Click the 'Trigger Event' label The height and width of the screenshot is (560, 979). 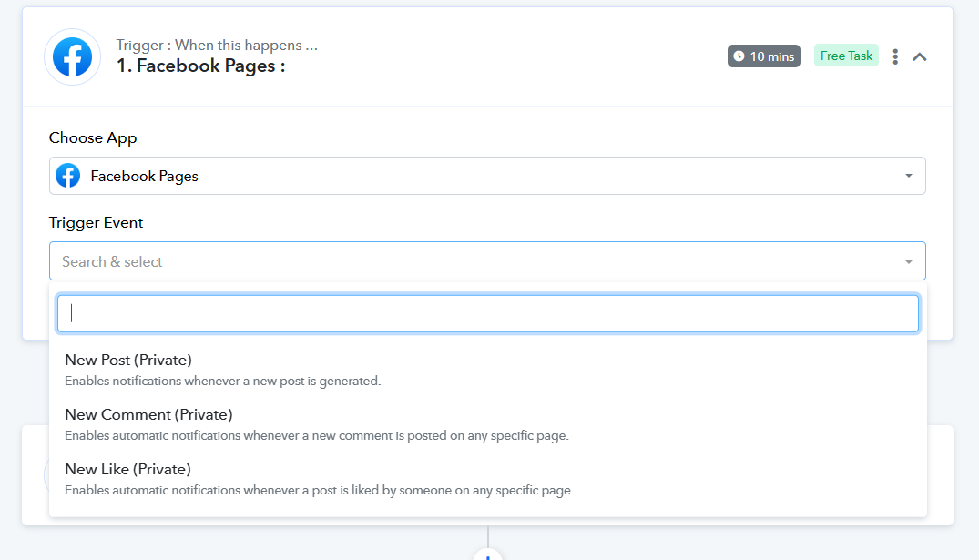click(x=97, y=223)
